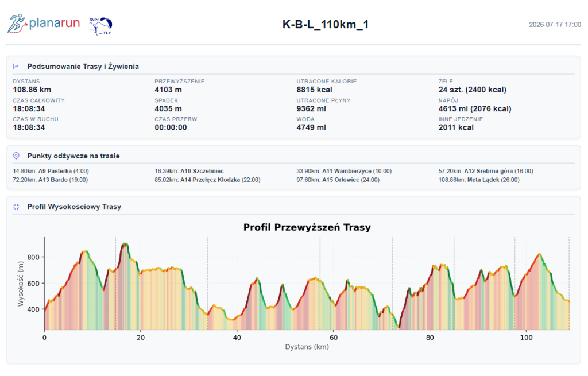Click the planarun runner logo
This screenshot has height=376, width=588.
tap(44, 24)
